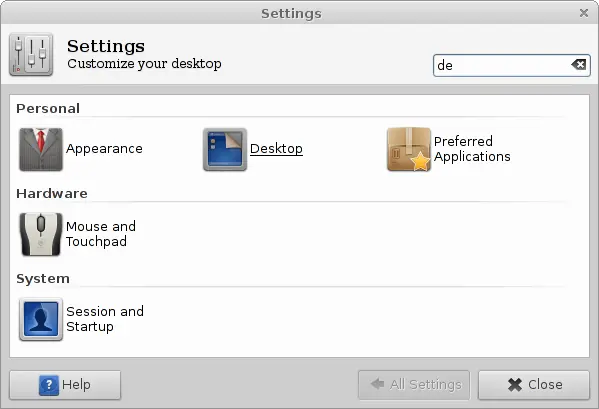Select the underlined Desktop label
This screenshot has height=409, width=599.
276,149
